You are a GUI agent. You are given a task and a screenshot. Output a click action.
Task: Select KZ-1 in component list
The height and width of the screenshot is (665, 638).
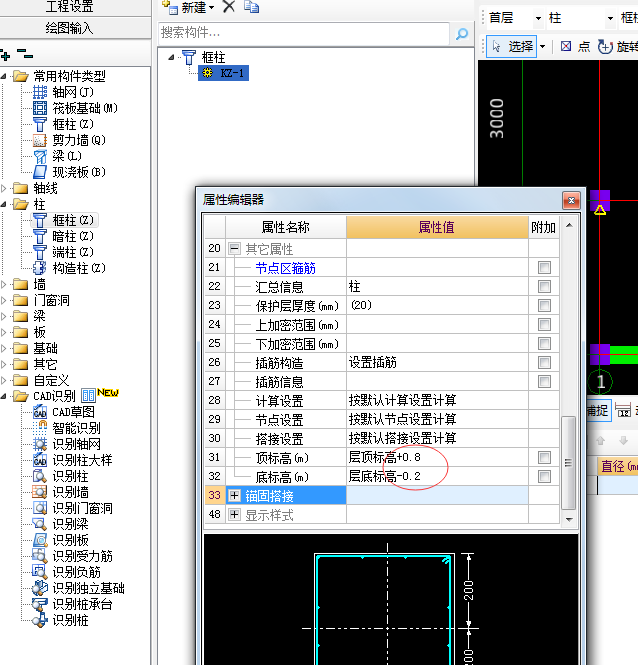click(224, 73)
